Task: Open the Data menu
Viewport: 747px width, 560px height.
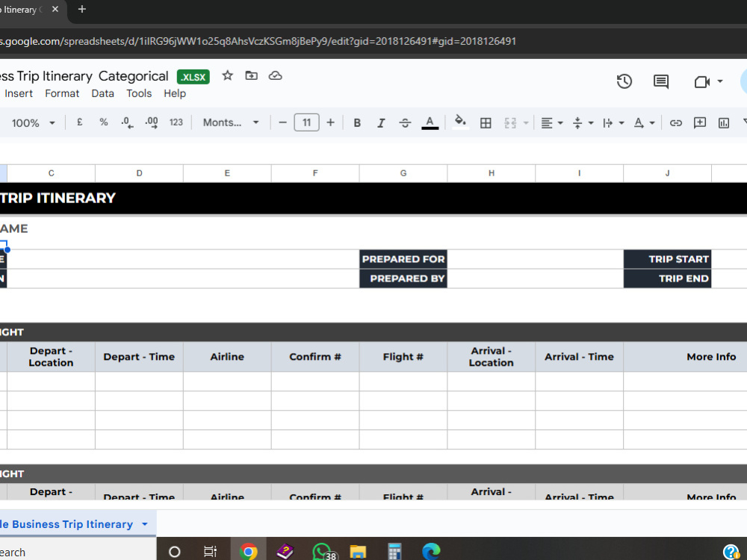Action: (x=102, y=93)
